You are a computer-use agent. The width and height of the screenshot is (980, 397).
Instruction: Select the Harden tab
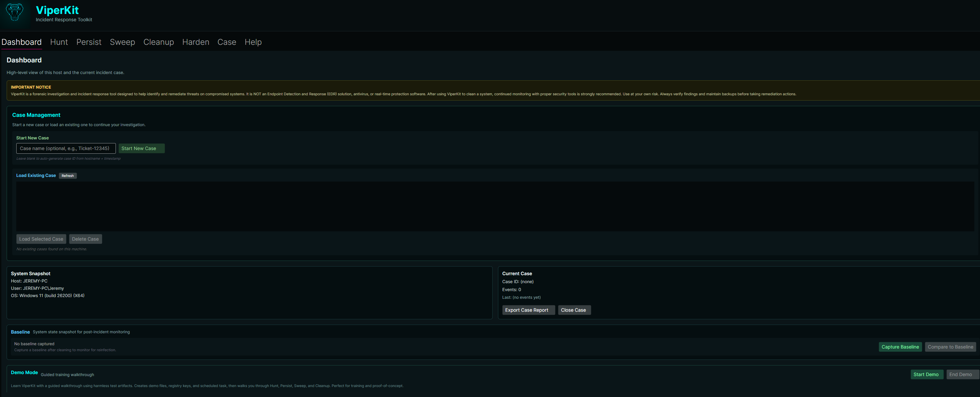pos(195,42)
